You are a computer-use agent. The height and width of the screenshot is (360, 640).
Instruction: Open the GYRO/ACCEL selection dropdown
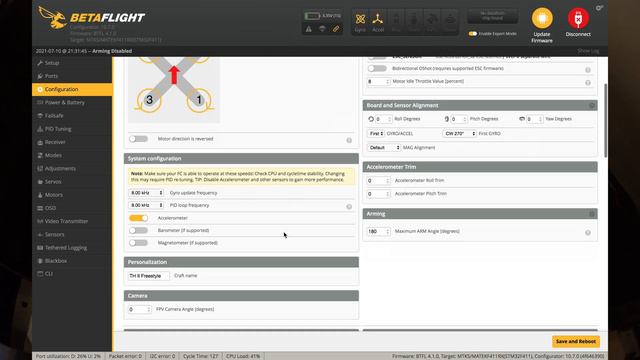376,133
